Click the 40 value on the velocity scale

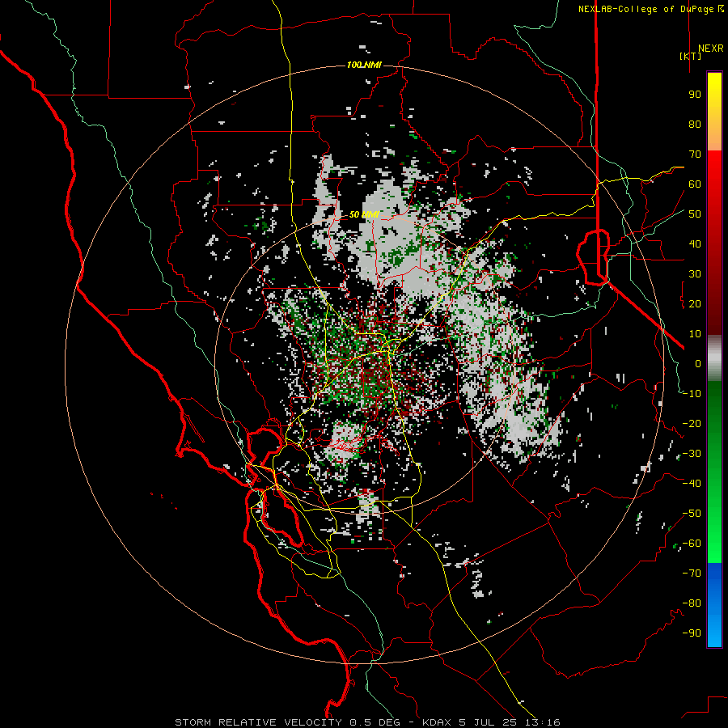coord(695,244)
